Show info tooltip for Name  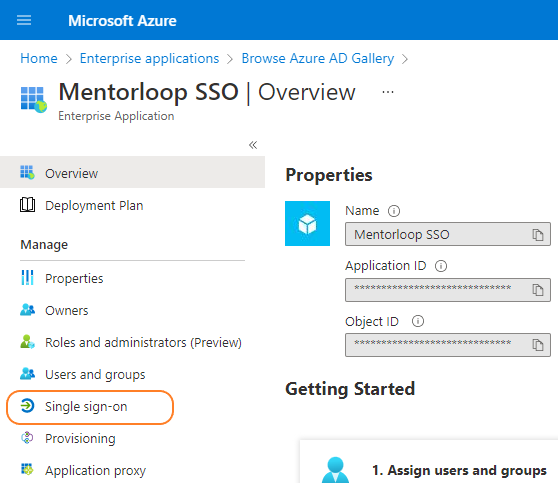pos(394,211)
